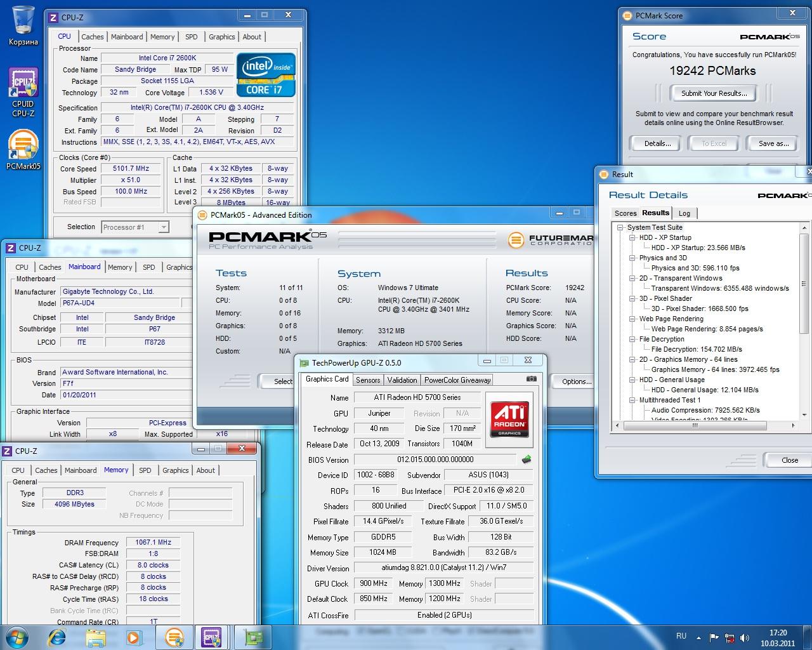Click the PCMark05 Advanced Edition title bar icon

tap(202, 215)
